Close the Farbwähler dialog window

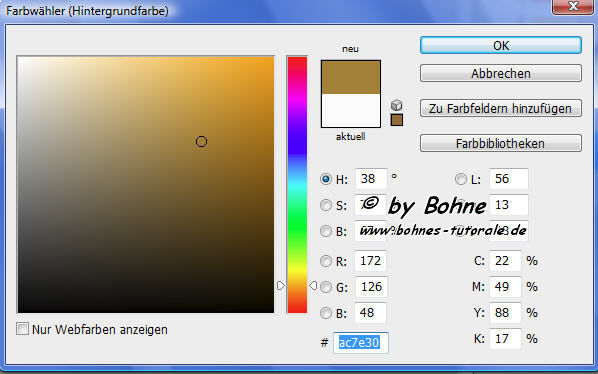pos(573,6)
